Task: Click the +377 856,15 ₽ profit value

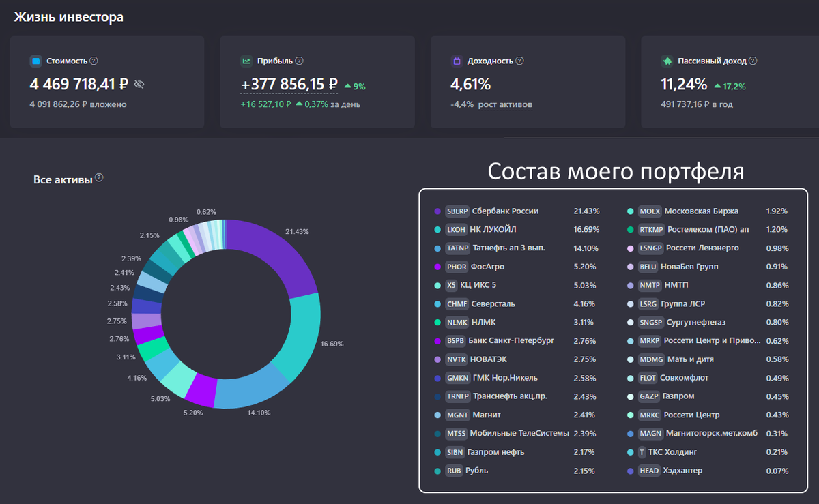Action: point(289,85)
